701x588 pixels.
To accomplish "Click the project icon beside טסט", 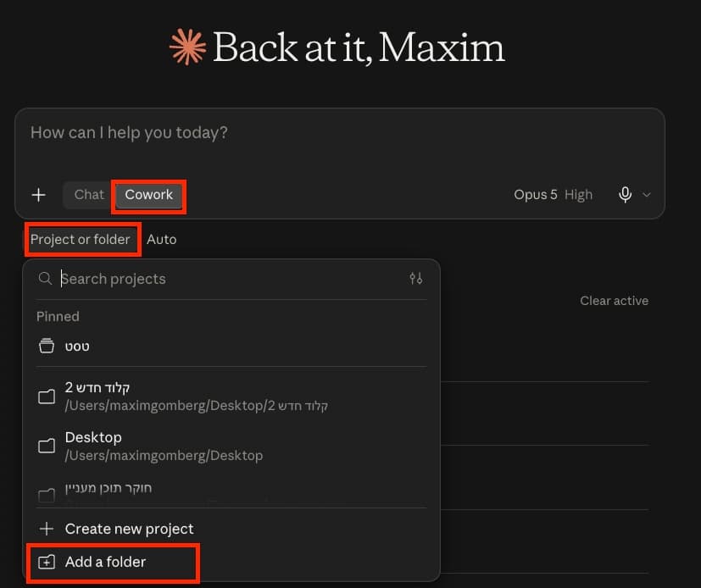I will pyautogui.click(x=47, y=347).
